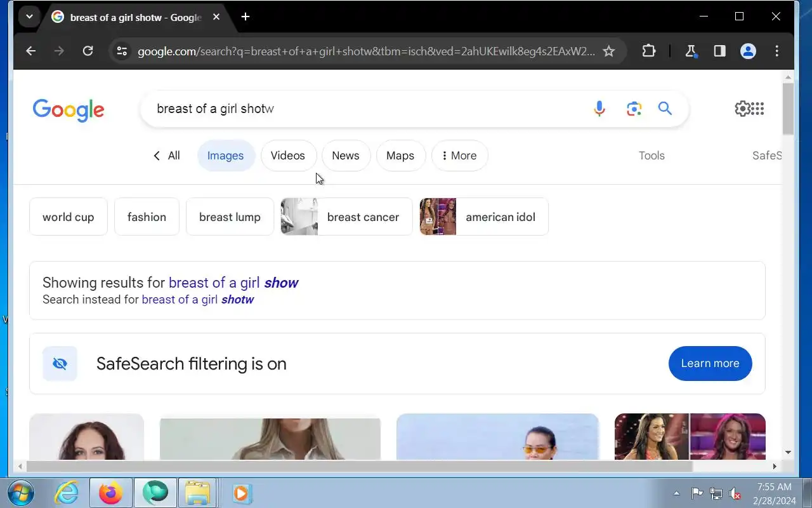Open the Extensions puzzle icon
Image resolution: width=812 pixels, height=508 pixels.
(x=648, y=51)
